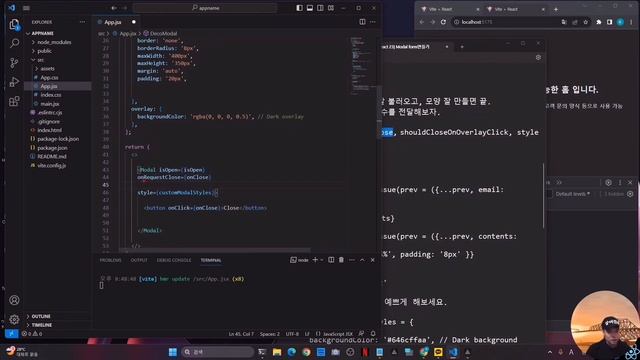Open App.css in the Explorer
Image resolution: width=640 pixels, height=360 pixels.
[49, 78]
